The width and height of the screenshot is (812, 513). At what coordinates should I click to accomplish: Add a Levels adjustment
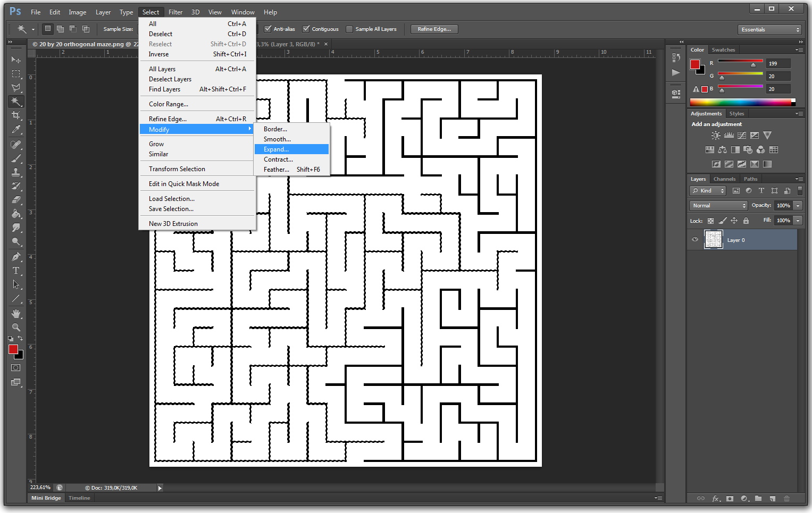[x=729, y=136]
